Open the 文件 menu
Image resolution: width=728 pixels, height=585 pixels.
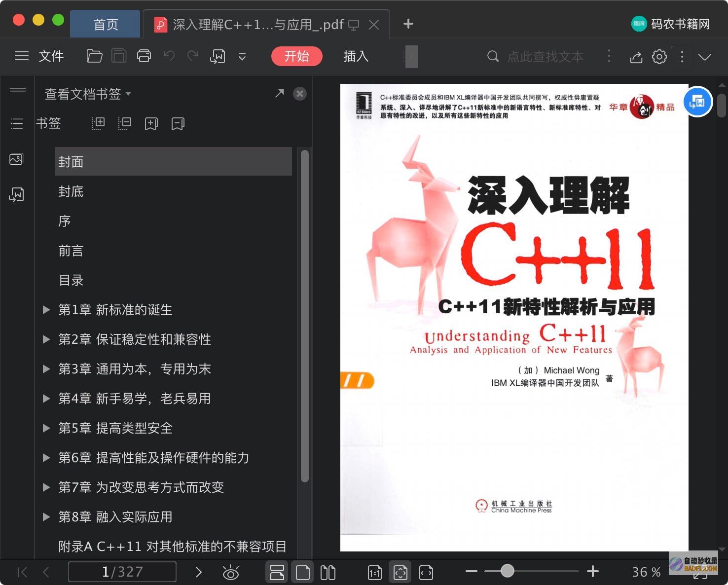point(51,56)
